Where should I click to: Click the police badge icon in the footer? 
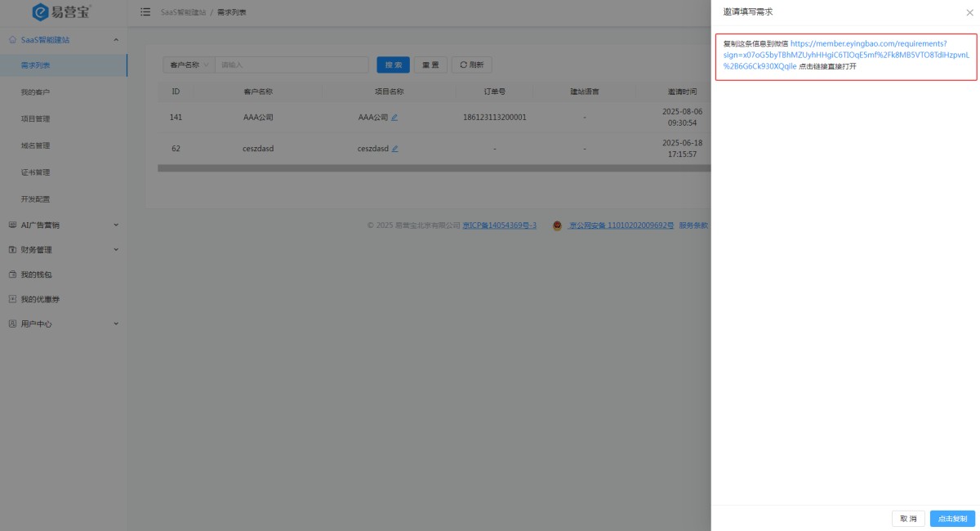click(x=557, y=225)
